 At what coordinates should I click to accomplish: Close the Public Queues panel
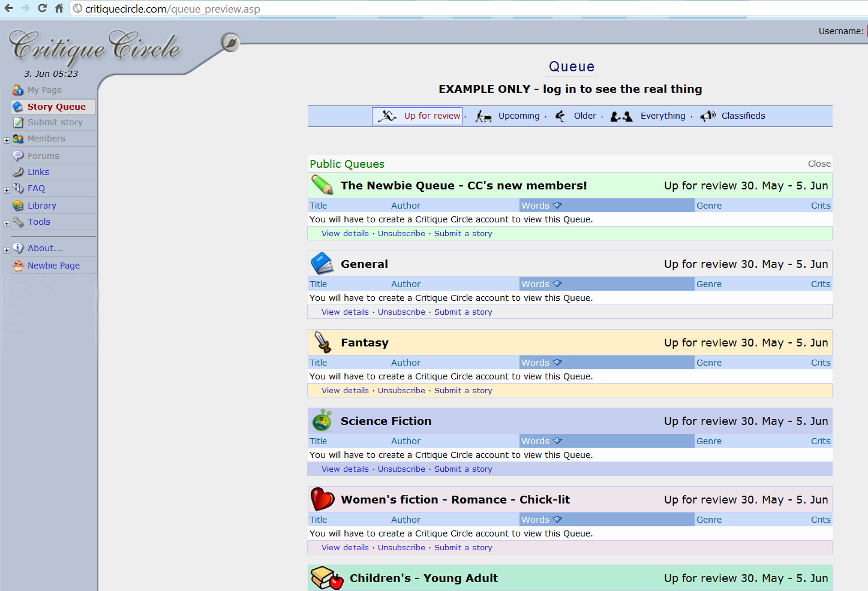(x=819, y=164)
